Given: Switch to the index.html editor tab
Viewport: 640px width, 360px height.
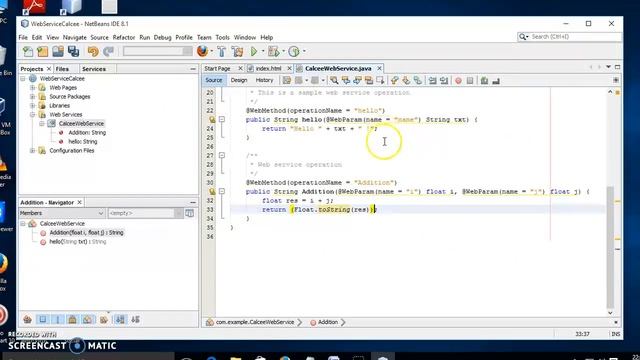Looking at the screenshot, I should pos(268,68).
